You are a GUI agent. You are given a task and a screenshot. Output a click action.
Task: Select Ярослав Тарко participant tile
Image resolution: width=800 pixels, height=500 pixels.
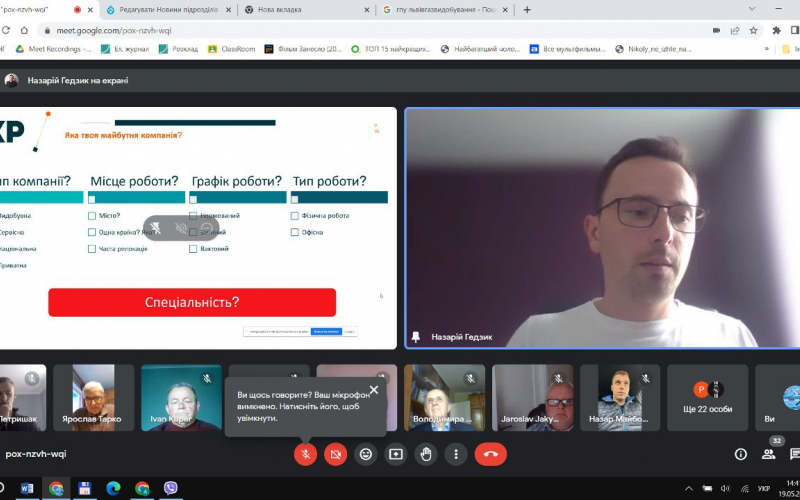[93, 397]
